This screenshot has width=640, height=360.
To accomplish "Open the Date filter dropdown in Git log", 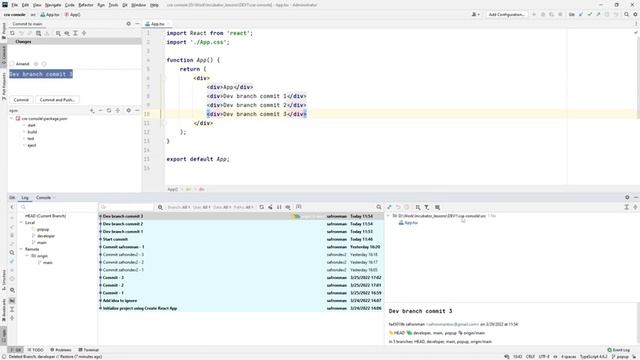I will click(x=222, y=207).
